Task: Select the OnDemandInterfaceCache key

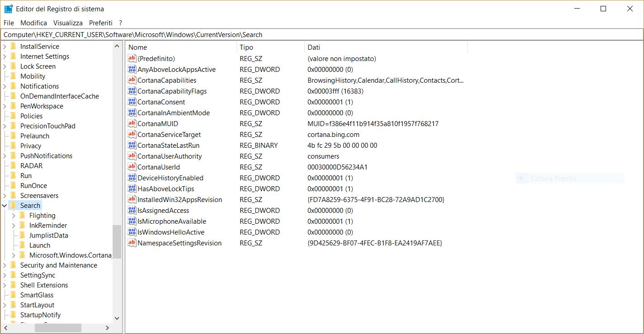Action: (59, 96)
